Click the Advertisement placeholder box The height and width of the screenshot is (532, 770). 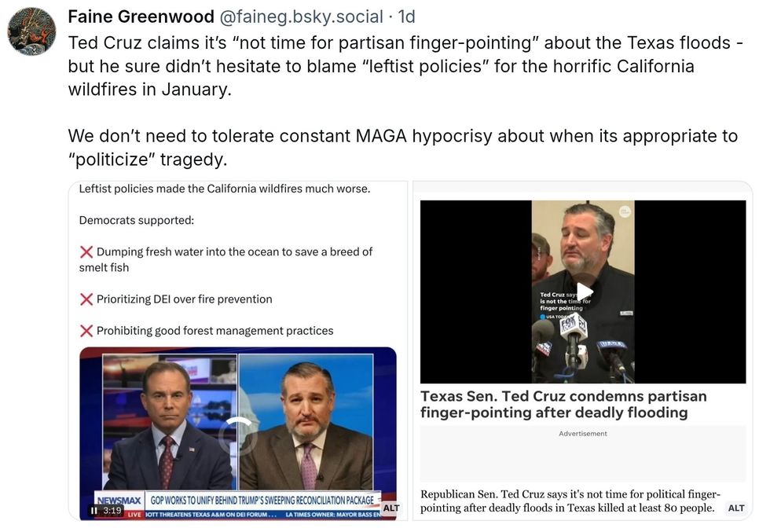[583, 454]
